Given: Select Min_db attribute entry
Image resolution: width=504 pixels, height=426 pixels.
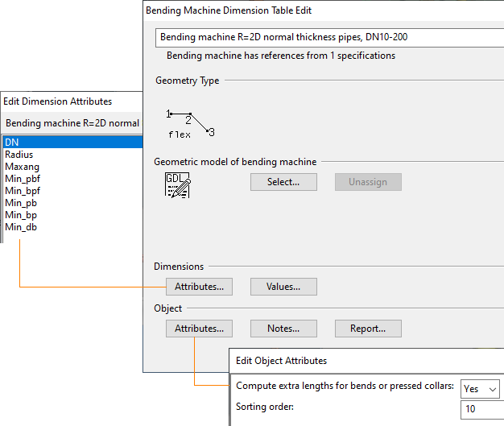Looking at the screenshot, I should tap(21, 227).
